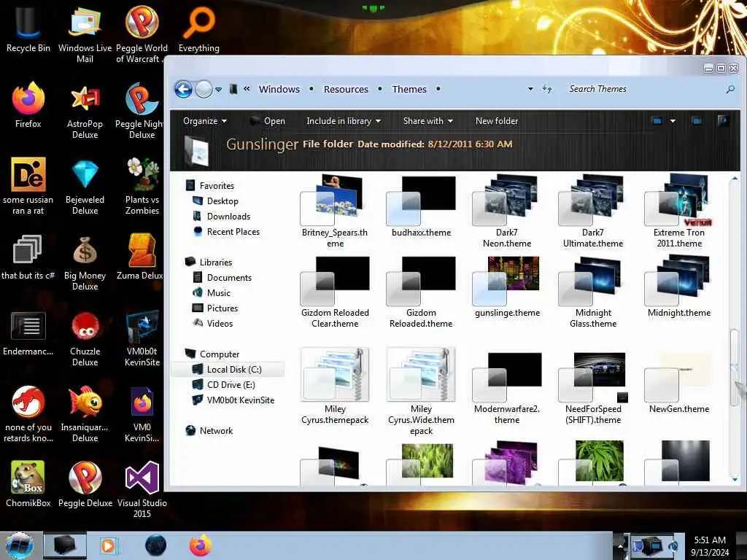
Task: Click the Resources breadcrumb in address bar
Action: point(346,89)
